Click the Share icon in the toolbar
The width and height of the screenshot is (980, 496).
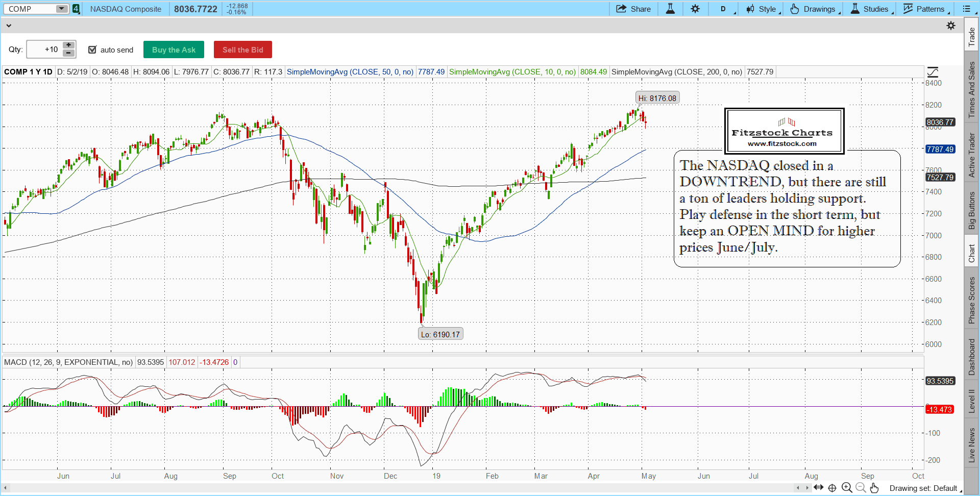[633, 9]
